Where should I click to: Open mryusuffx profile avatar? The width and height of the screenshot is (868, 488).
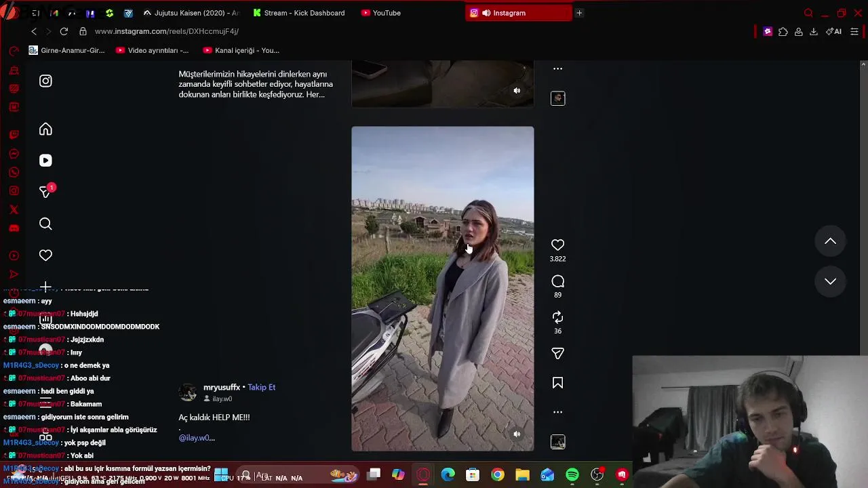pos(188,392)
